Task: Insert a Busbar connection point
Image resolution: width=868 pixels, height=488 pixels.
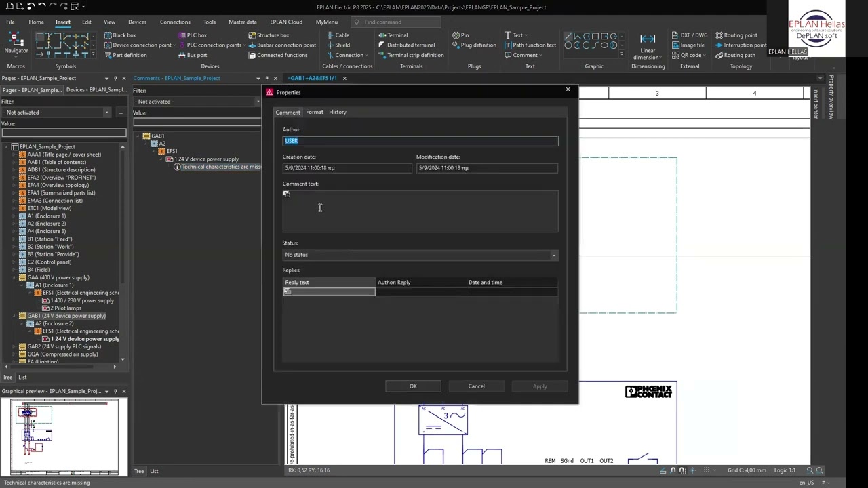Action: click(x=281, y=45)
